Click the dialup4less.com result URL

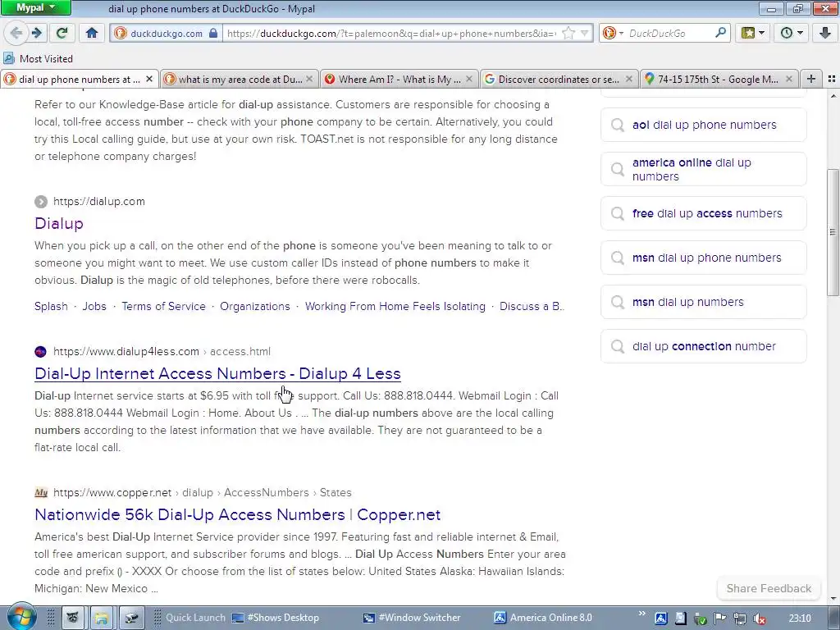tap(162, 351)
